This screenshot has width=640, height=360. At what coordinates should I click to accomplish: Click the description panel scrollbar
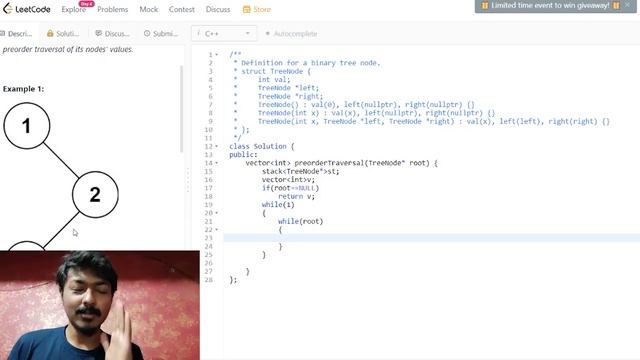tap(181, 109)
